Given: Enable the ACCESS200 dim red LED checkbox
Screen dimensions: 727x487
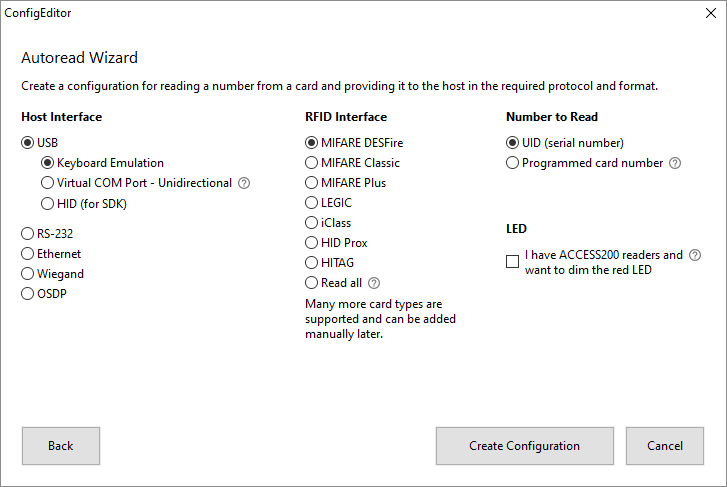Looking at the screenshot, I should point(512,262).
